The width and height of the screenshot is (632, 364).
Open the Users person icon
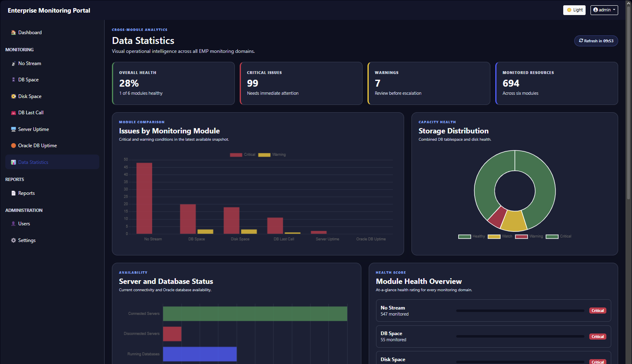[x=13, y=224]
